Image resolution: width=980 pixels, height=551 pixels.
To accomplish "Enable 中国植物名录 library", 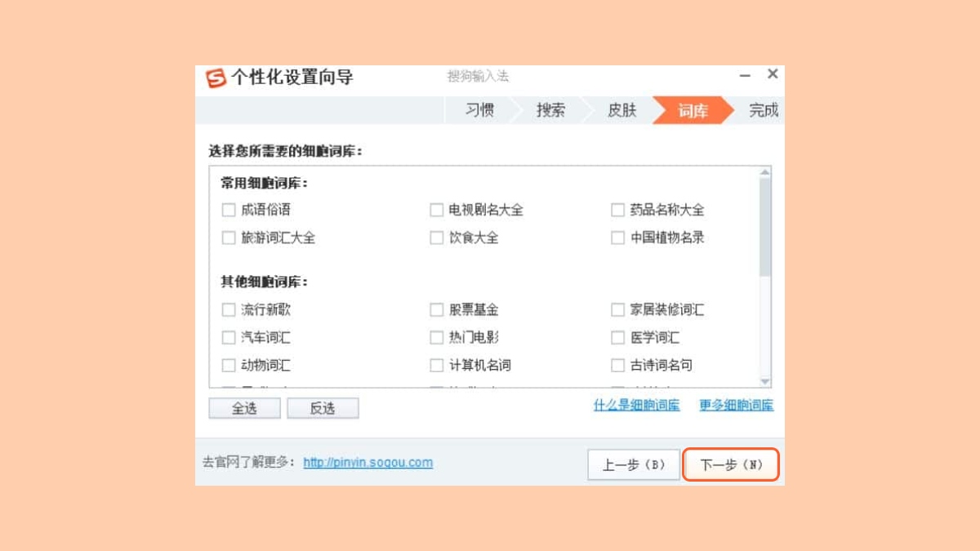I will pos(618,238).
